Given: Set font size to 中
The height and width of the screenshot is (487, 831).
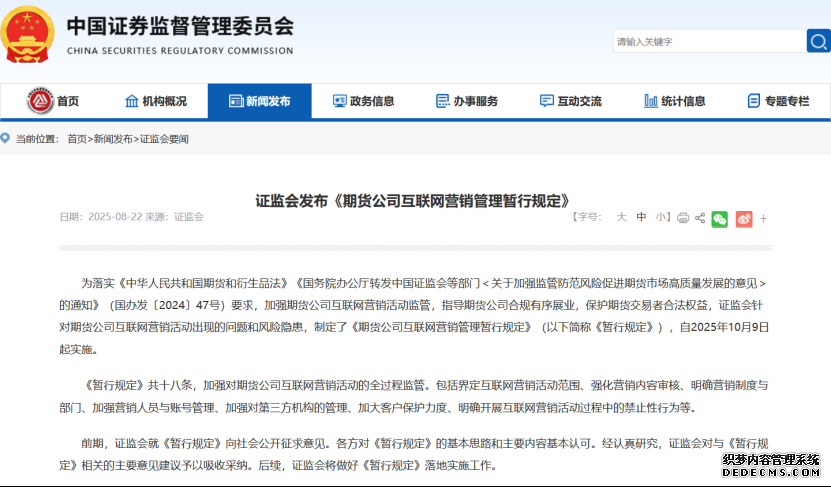Looking at the screenshot, I should click(641, 217).
